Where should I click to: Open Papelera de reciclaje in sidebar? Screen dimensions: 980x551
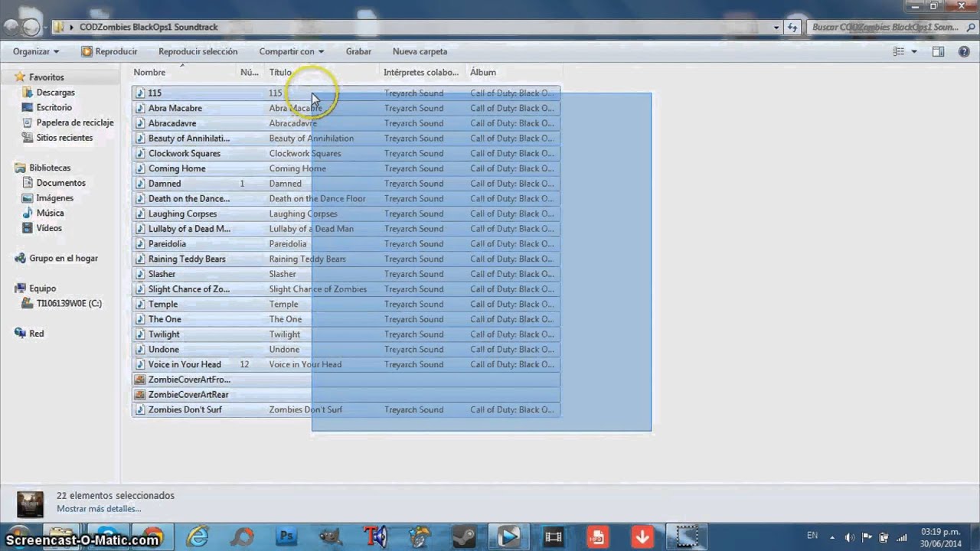pyautogui.click(x=74, y=122)
